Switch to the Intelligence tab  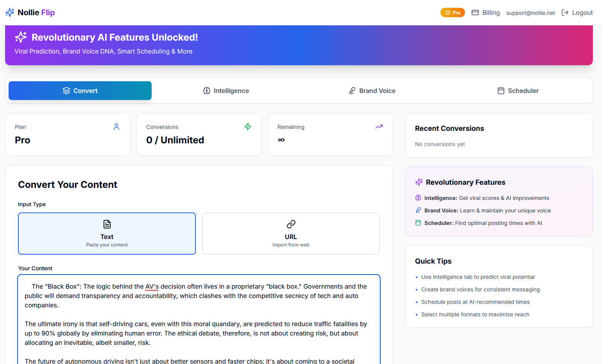click(226, 91)
